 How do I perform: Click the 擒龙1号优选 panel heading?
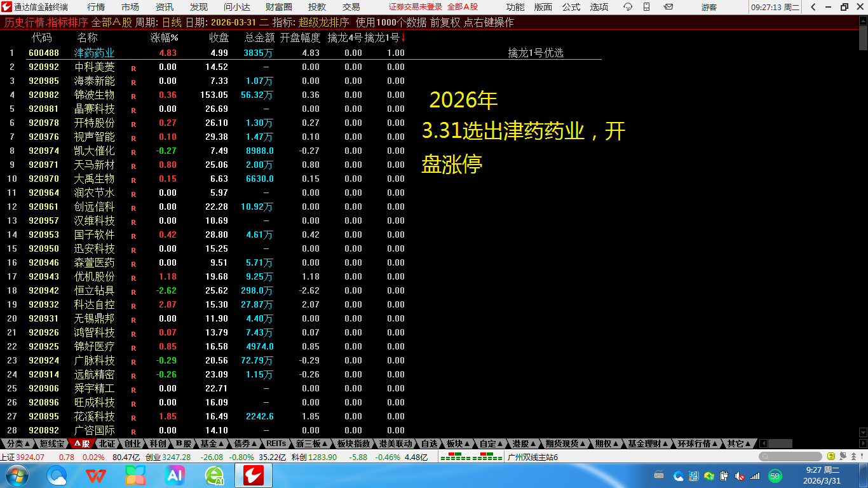[x=536, y=53]
